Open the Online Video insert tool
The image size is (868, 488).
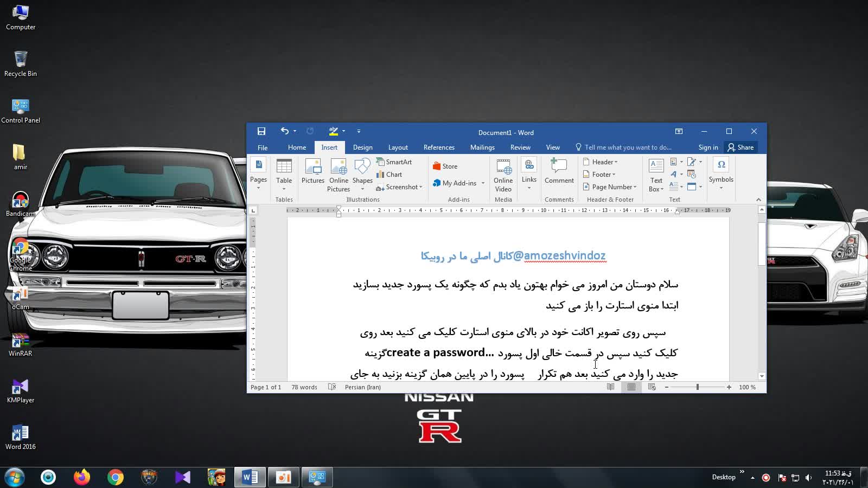click(503, 175)
